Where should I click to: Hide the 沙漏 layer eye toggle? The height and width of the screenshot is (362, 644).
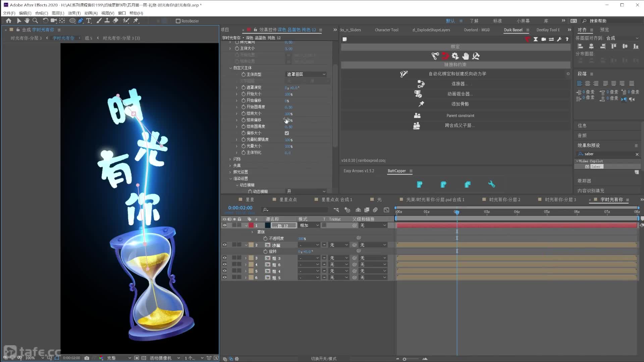(224, 245)
